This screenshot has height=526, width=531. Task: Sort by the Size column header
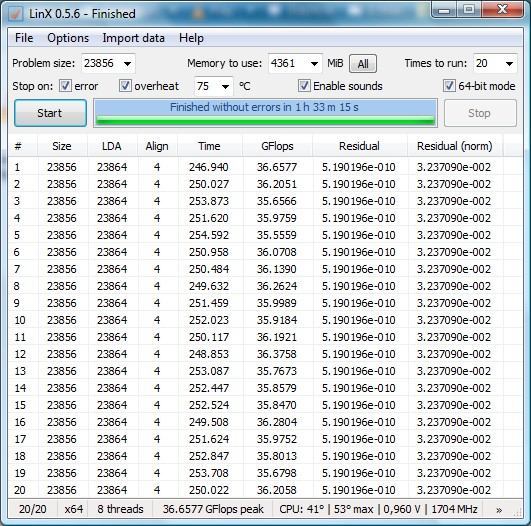62,146
